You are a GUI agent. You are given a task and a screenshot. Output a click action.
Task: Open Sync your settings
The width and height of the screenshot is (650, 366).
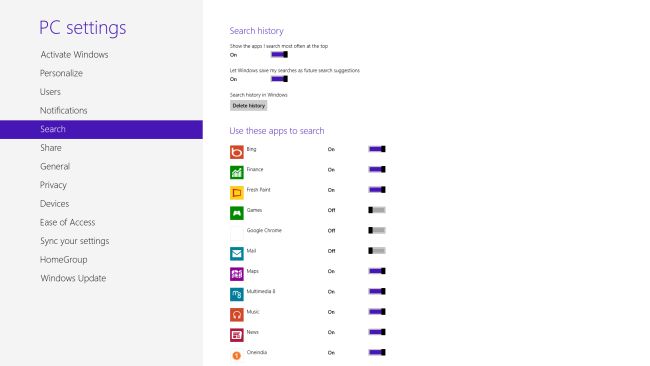75,241
